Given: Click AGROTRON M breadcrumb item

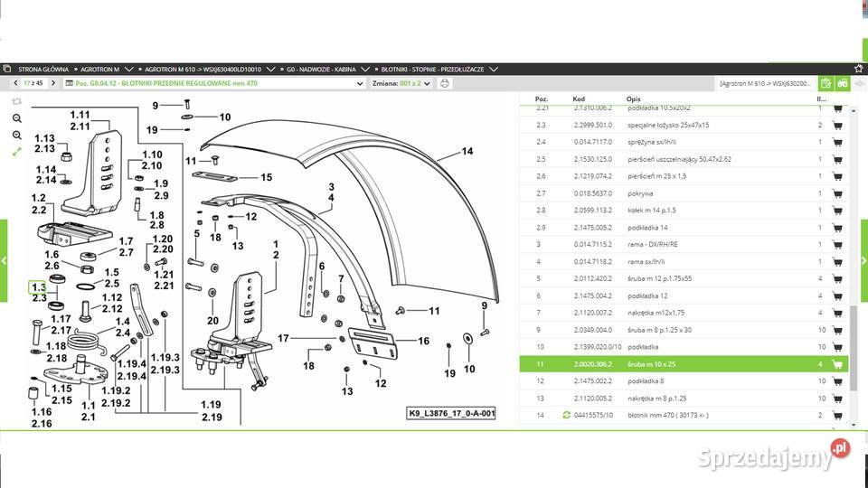Looking at the screenshot, I should click(99, 70).
